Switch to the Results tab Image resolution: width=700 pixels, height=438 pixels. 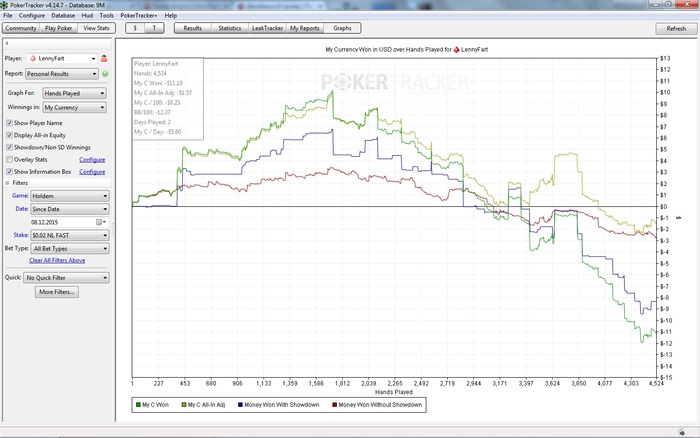coord(192,28)
